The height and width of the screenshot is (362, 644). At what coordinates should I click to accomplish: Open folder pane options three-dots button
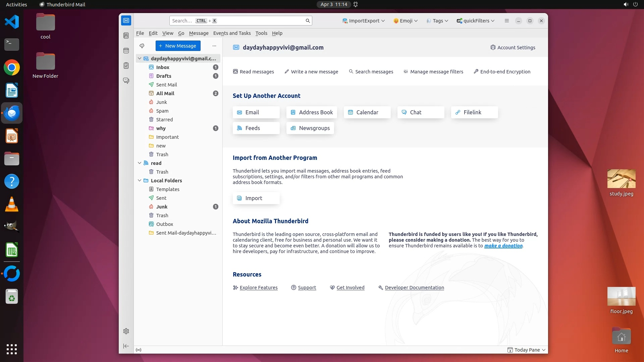(x=214, y=46)
